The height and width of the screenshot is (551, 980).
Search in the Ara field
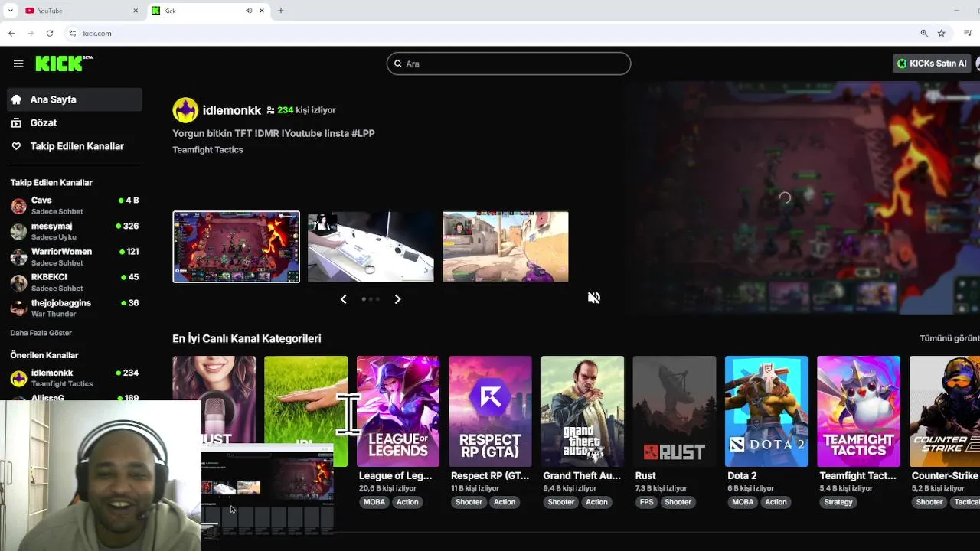coord(508,64)
